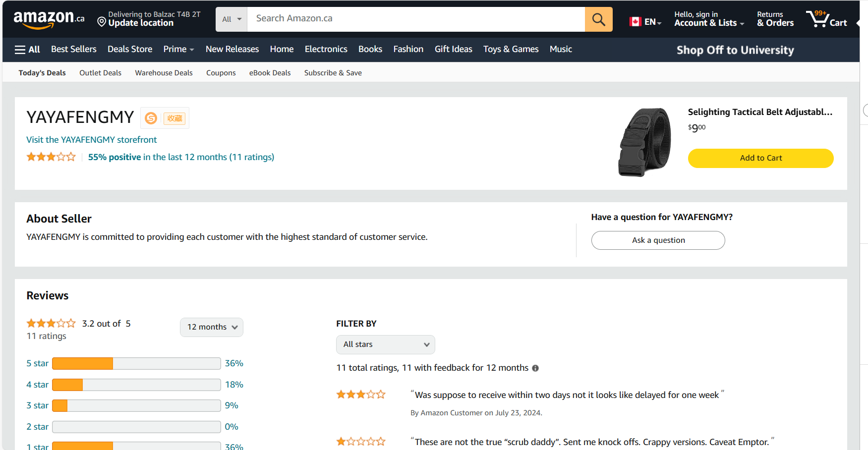Open Best Sellers in navigation bar
This screenshot has height=450, width=868.
click(x=74, y=49)
